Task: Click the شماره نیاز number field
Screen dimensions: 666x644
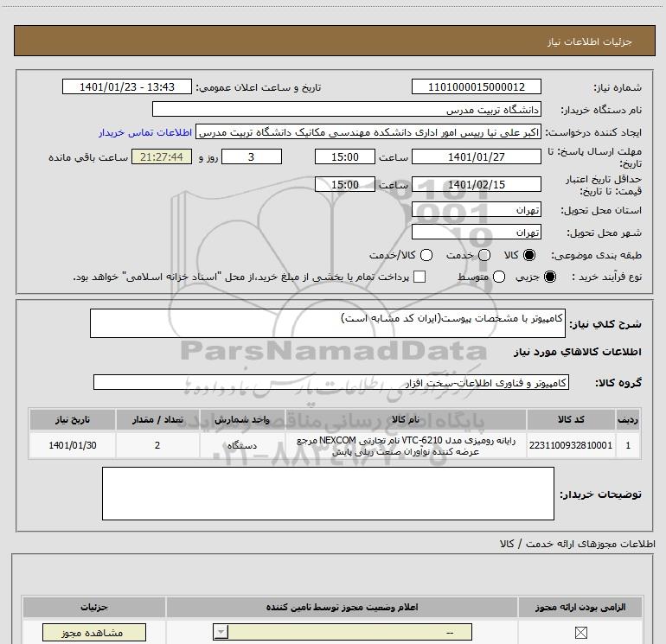Action: click(476, 87)
